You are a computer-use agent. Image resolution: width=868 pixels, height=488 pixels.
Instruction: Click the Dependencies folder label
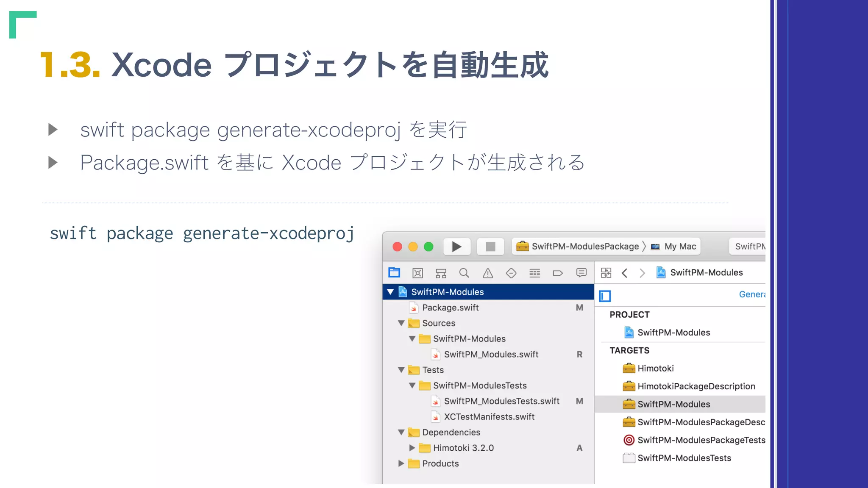click(x=451, y=433)
